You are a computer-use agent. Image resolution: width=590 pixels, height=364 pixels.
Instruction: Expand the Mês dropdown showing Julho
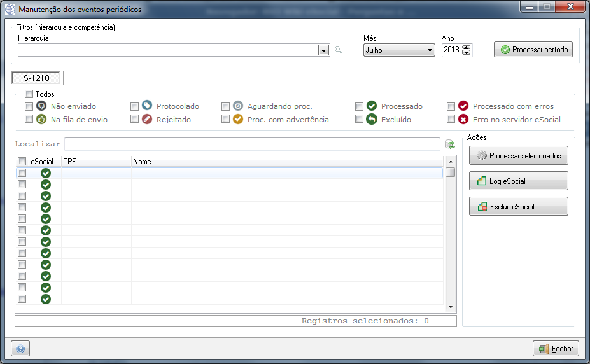click(x=430, y=50)
